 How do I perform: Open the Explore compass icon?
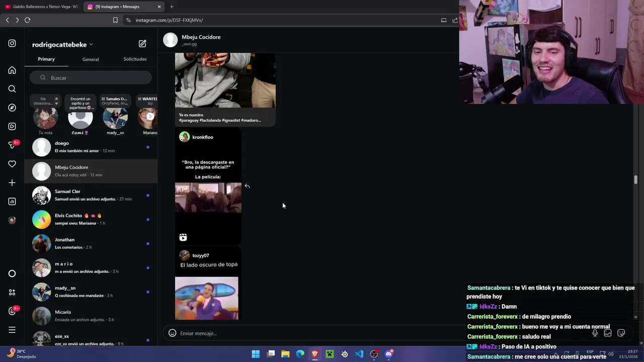coord(12,108)
